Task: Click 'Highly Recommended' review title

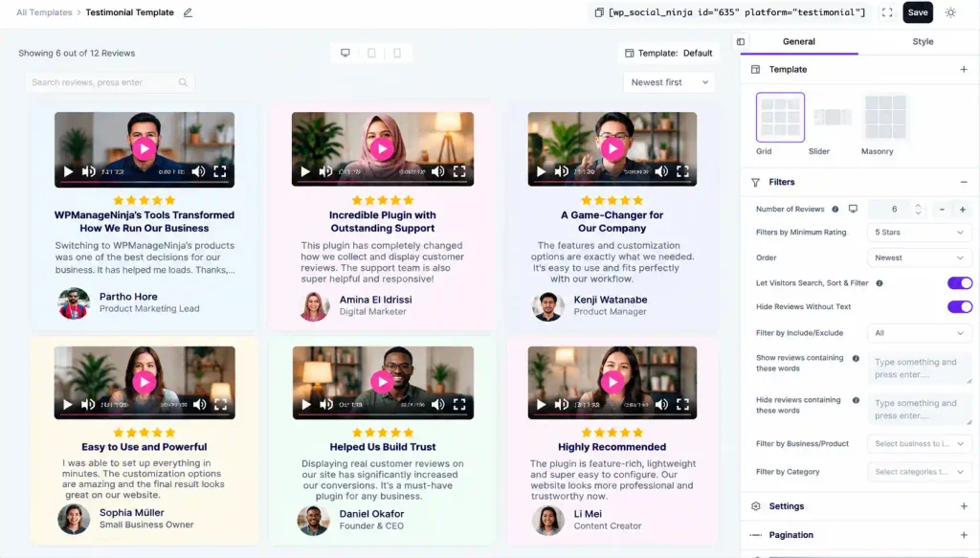Action: 612,447
